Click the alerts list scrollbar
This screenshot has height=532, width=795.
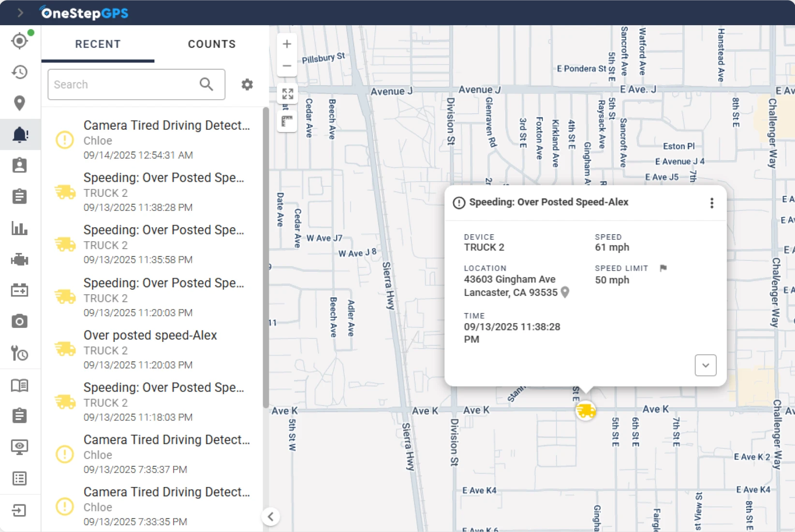tap(265, 258)
